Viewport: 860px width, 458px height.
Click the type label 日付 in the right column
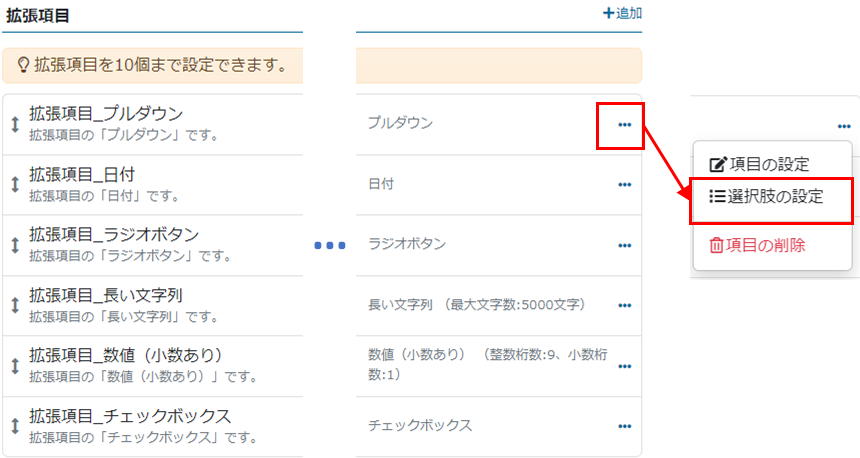(x=381, y=184)
